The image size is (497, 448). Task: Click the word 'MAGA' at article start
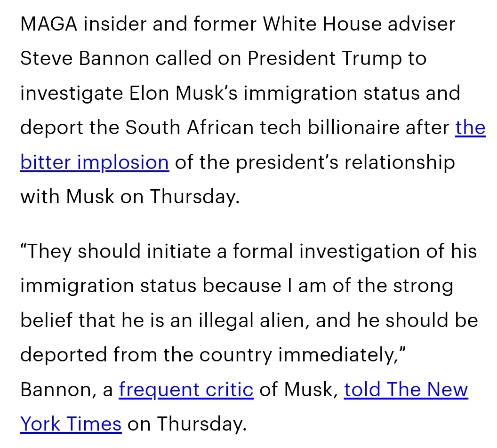[48, 24]
